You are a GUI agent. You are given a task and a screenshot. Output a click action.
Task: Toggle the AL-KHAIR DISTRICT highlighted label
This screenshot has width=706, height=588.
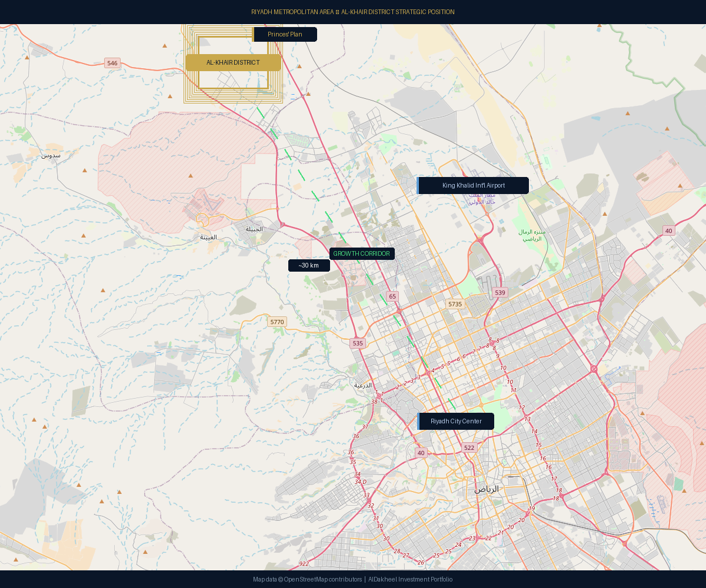coord(233,62)
